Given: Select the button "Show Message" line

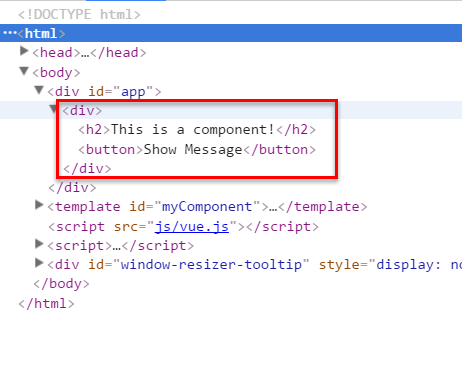Looking at the screenshot, I should [197, 150].
